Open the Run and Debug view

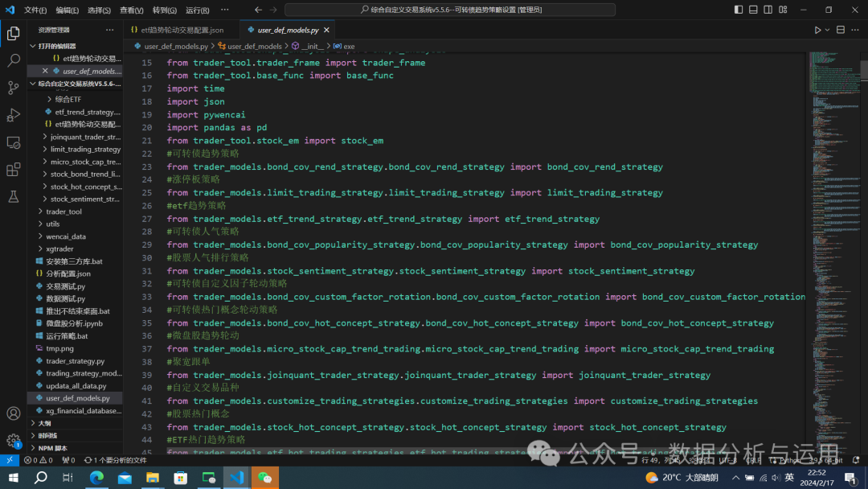pos(14,115)
